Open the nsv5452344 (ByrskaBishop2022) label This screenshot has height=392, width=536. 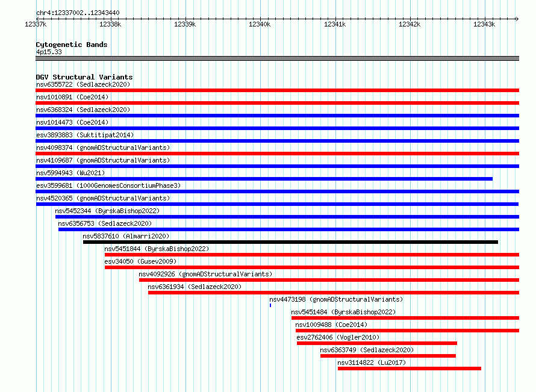coord(107,211)
